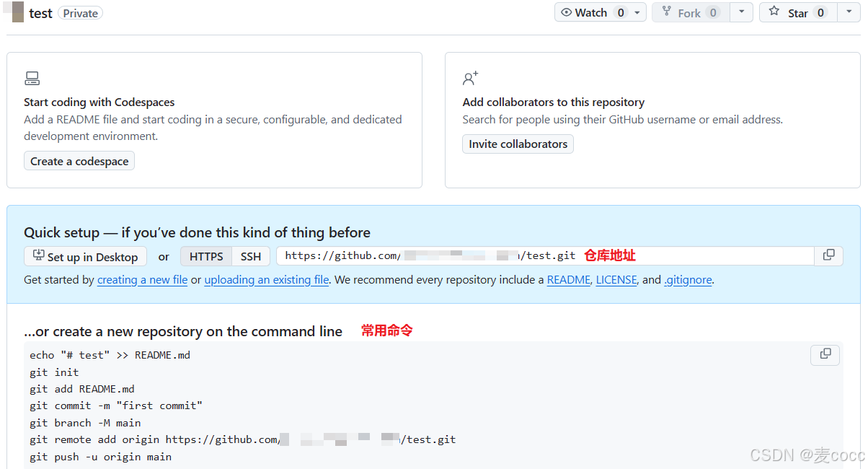The image size is (868, 469).
Task: Click Create a codespace button
Action: click(x=79, y=161)
